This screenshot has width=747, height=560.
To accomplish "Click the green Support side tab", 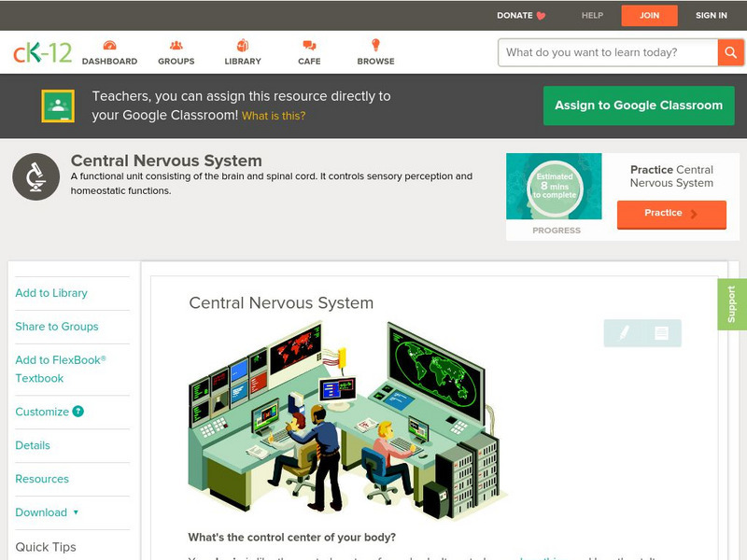I will click(732, 304).
